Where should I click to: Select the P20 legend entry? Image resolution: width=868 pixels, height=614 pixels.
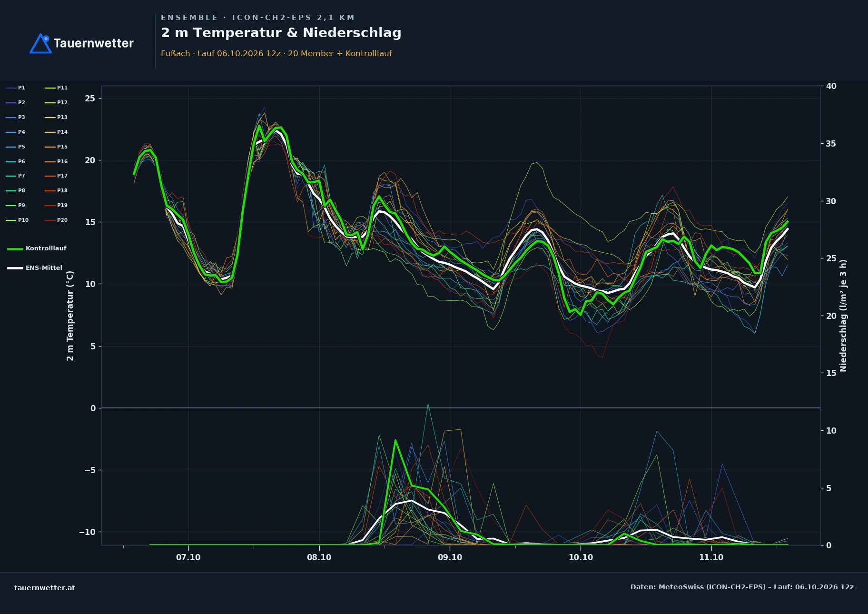56,220
